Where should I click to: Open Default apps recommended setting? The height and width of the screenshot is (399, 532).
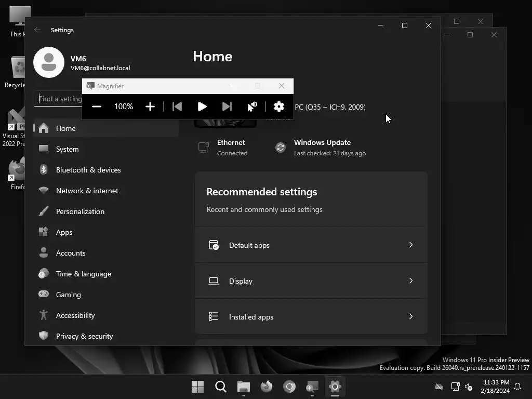pos(311,245)
